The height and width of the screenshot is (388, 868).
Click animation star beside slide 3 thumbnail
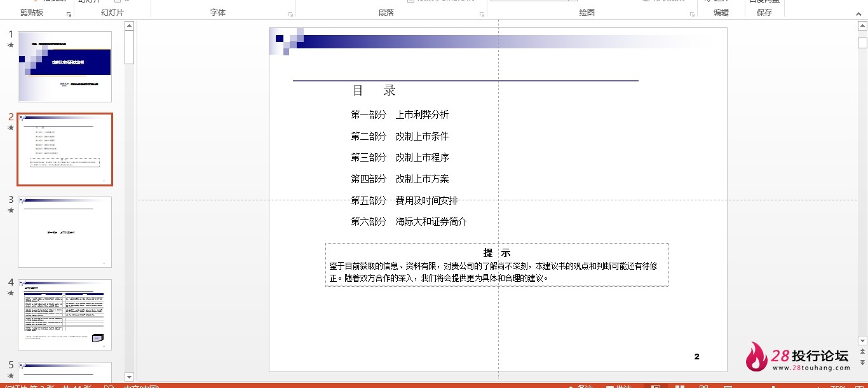click(10, 210)
